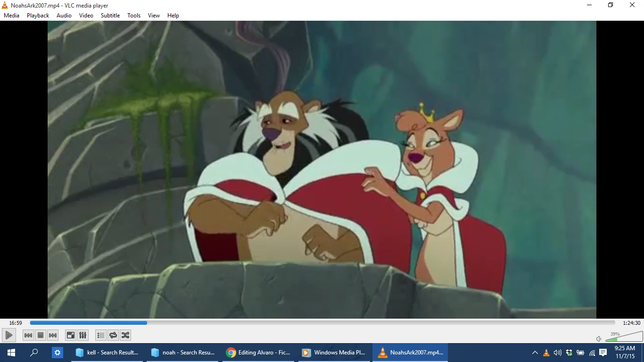
Task: Click the VLC cone icon in title bar
Action: click(x=5, y=5)
